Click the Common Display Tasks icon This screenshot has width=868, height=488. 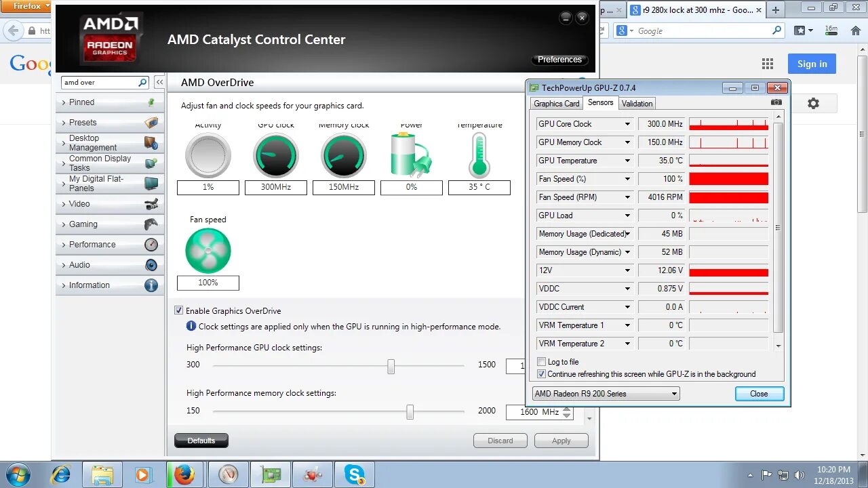[x=151, y=163]
